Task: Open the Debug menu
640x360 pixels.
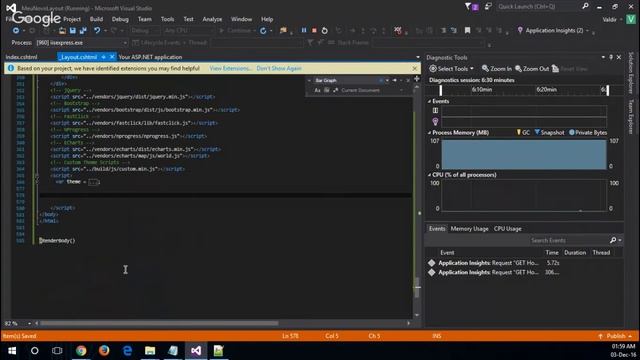Action: 120,19
